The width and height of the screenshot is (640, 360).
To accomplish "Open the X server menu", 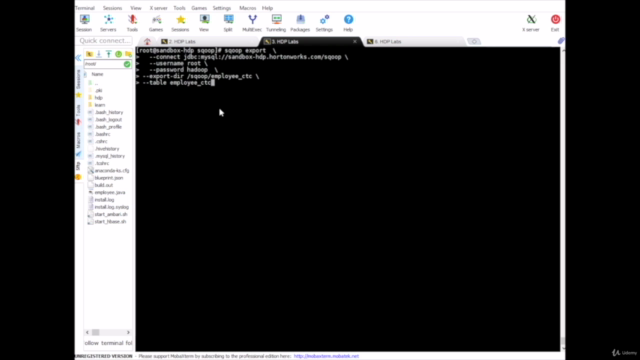I will point(158,8).
